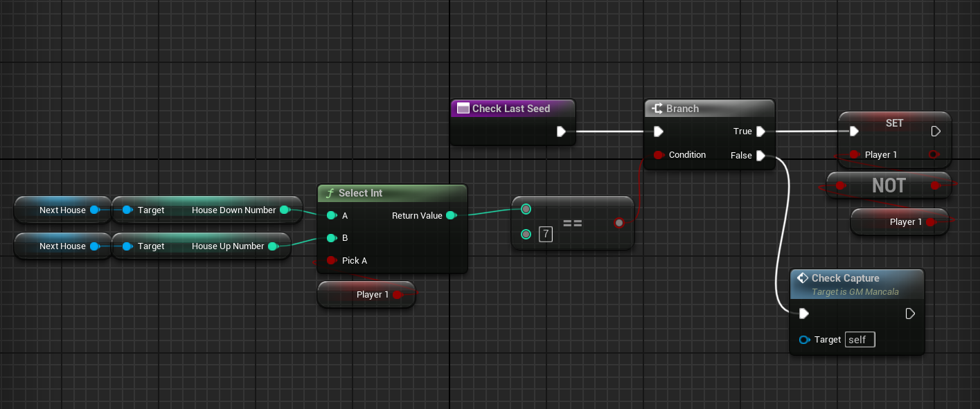Click the Select Int function icon
The width and height of the screenshot is (980, 409).
330,193
